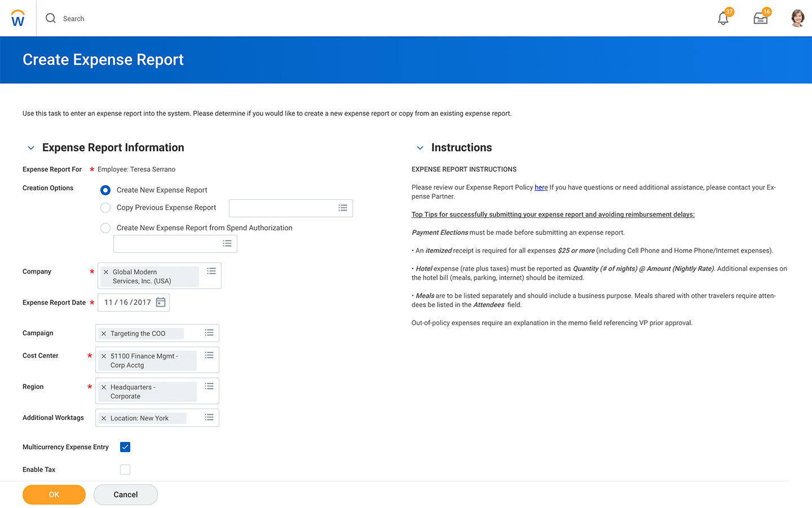This screenshot has height=508, width=812.
Task: Choose Create New Expense Report from Spend Authorization
Action: click(105, 228)
